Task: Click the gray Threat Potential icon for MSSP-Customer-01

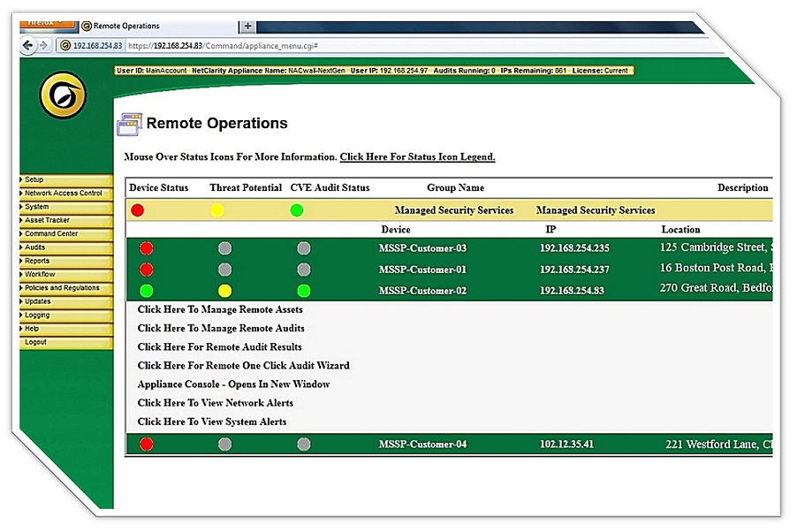Action: pyautogui.click(x=225, y=270)
